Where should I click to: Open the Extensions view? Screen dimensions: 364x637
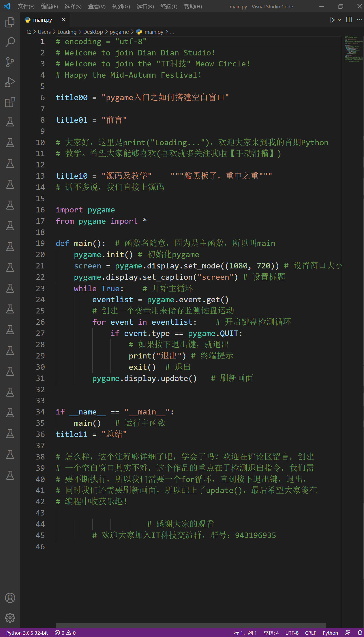tap(10, 102)
